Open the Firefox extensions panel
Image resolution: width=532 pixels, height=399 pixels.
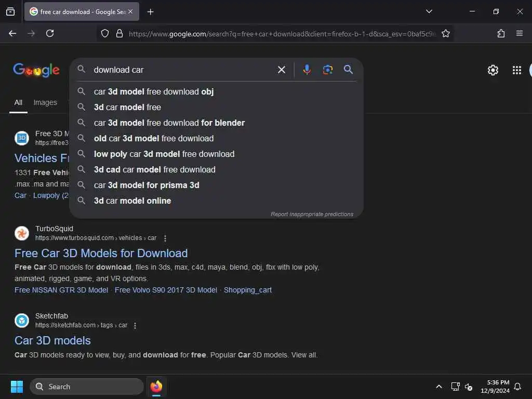501,33
